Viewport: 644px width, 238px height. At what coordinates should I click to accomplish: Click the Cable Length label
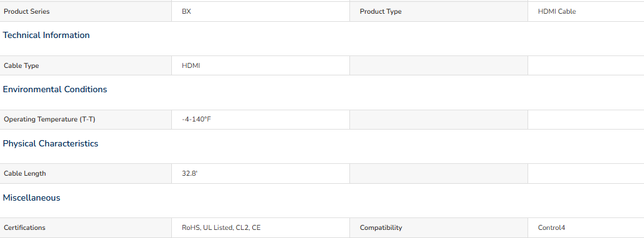[x=25, y=173]
